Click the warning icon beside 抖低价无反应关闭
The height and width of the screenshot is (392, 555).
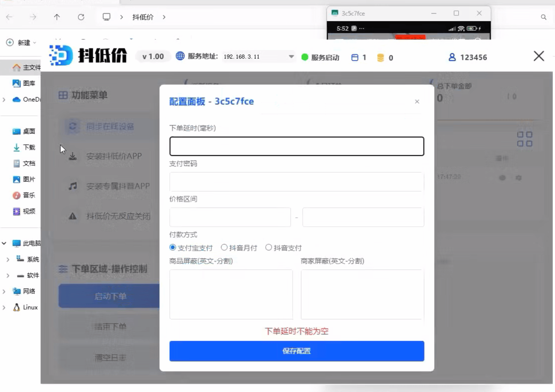73,216
